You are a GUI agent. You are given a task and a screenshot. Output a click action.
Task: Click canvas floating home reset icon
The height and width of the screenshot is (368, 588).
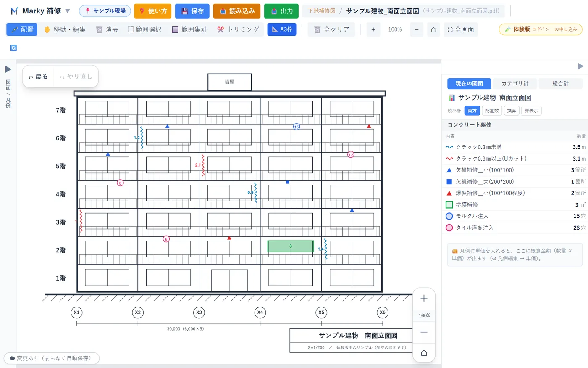(424, 353)
